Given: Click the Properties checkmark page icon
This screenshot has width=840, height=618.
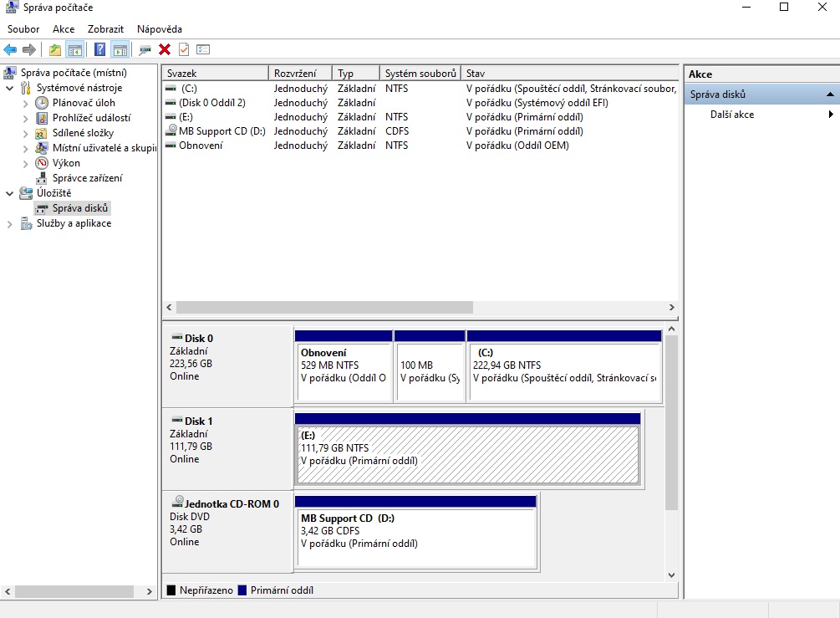Looking at the screenshot, I should [184, 49].
